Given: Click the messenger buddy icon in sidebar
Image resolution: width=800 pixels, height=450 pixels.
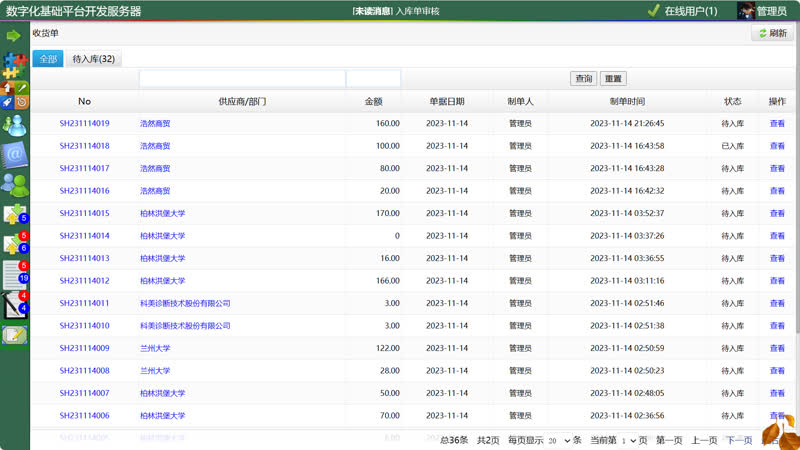Looking at the screenshot, I should pos(14,125).
